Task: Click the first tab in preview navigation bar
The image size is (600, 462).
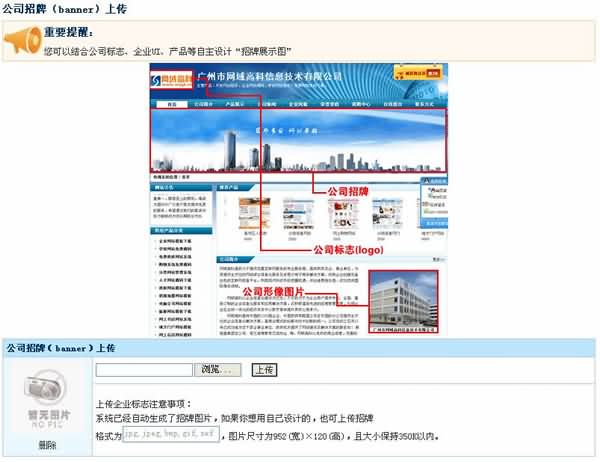Action: pyautogui.click(x=171, y=103)
